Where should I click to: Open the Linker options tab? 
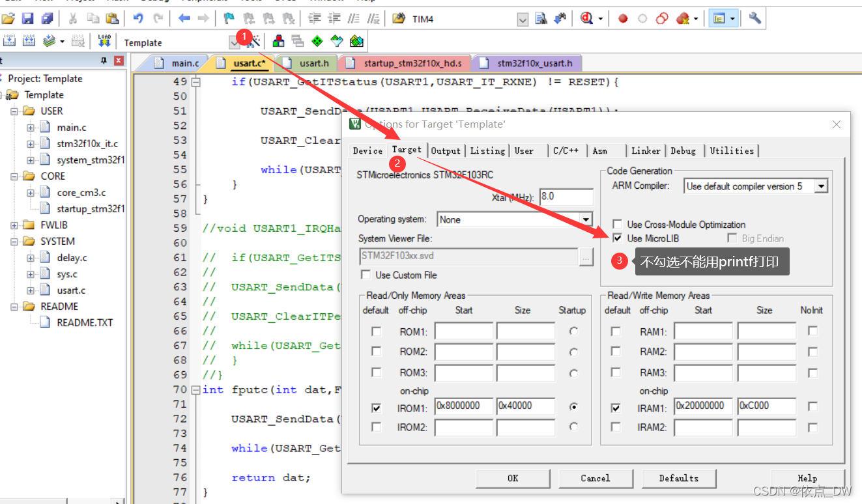click(646, 151)
